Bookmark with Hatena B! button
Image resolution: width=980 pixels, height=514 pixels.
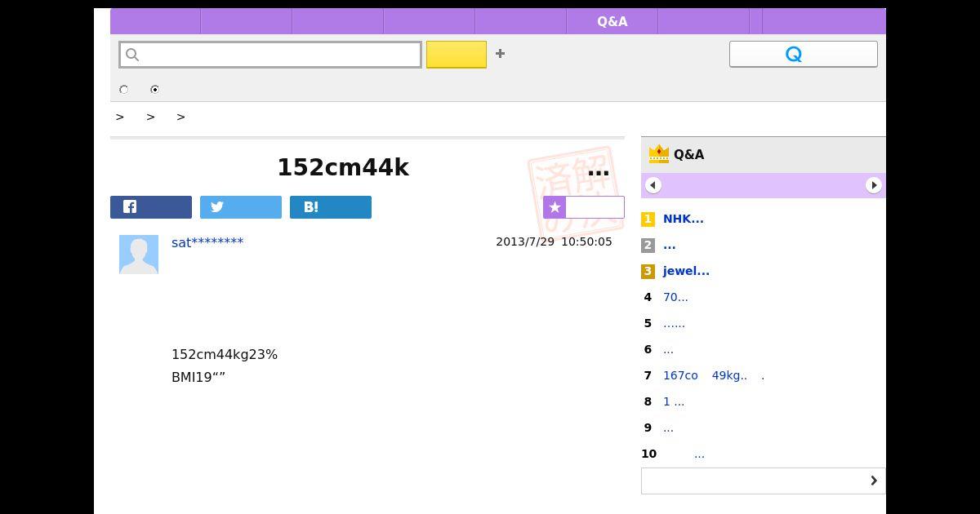(331, 207)
